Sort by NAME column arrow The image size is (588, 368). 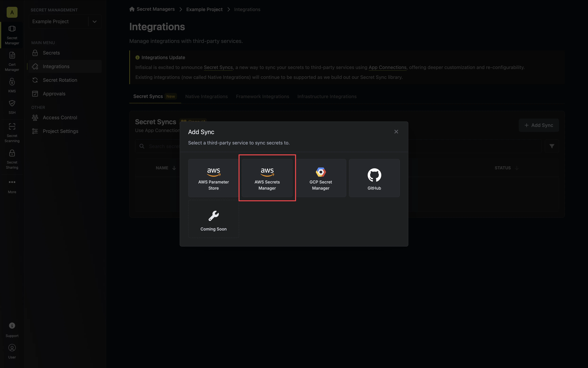174,168
